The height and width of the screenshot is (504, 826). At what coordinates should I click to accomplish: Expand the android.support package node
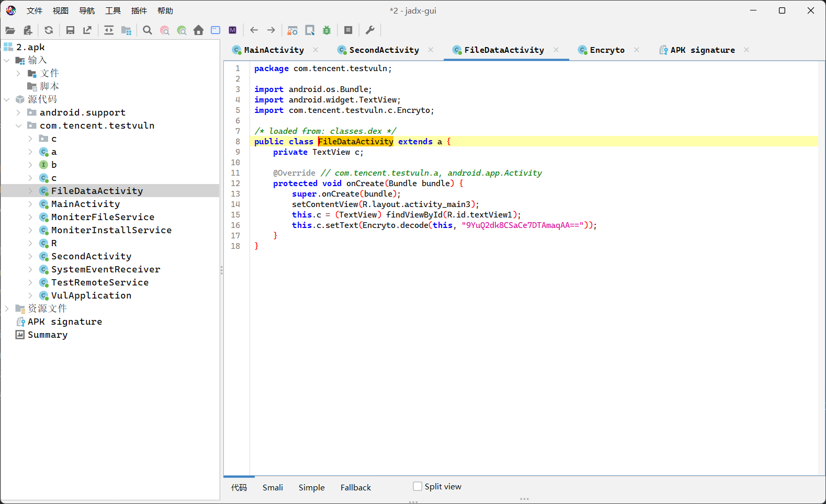[x=18, y=112]
